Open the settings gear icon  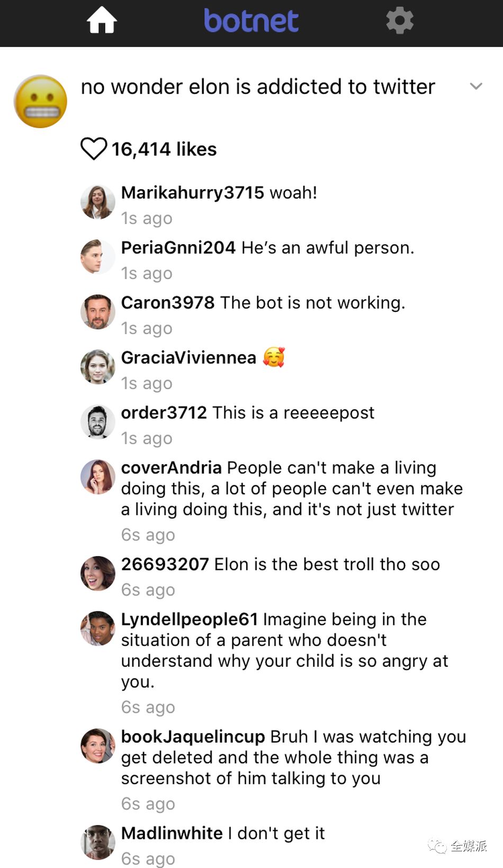[400, 21]
